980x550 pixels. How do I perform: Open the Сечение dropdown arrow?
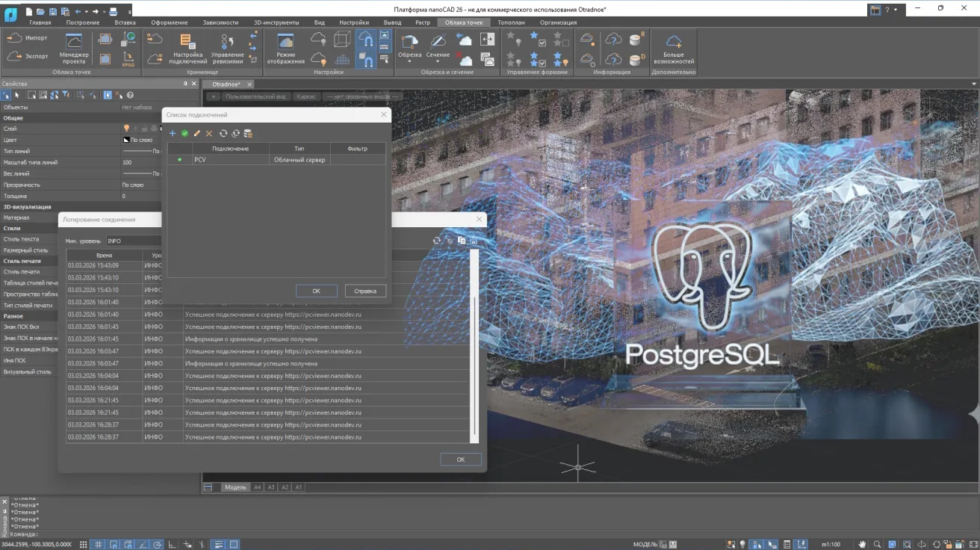(x=438, y=61)
